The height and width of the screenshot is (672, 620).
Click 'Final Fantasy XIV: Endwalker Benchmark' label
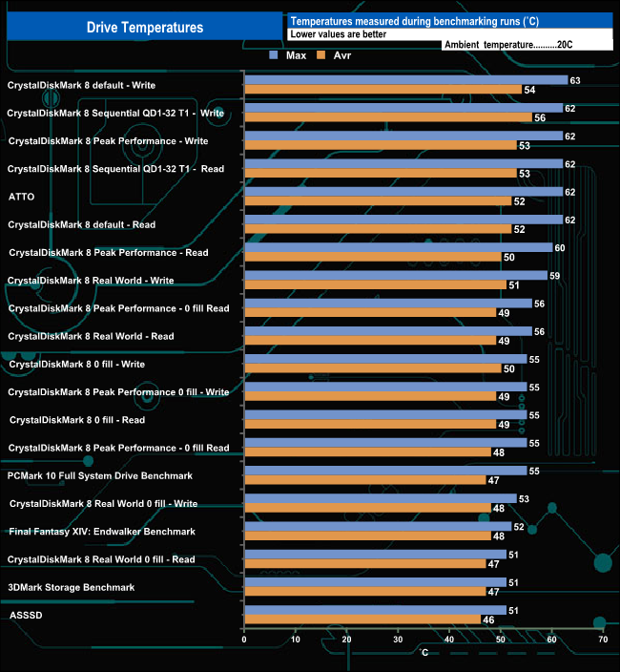point(102,532)
